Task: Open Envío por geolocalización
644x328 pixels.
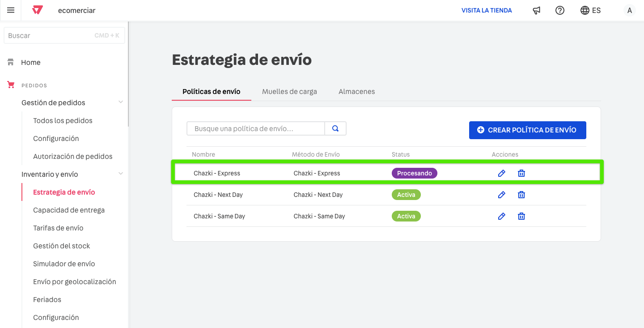Action: coord(75,281)
